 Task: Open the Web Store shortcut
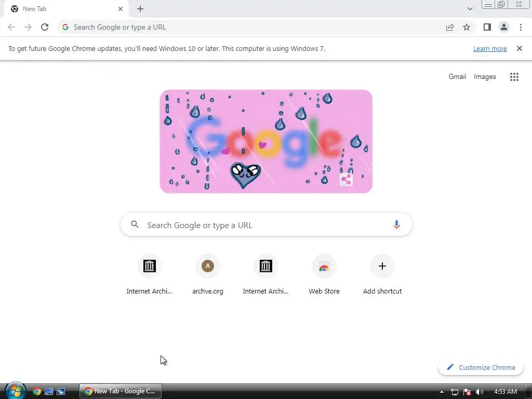pyautogui.click(x=324, y=274)
